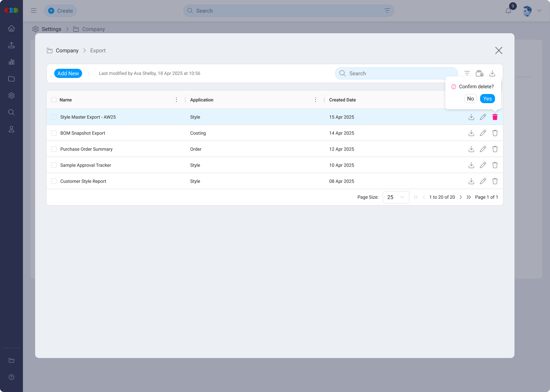Open the Page Size dropdown
550x392 pixels.
396,197
